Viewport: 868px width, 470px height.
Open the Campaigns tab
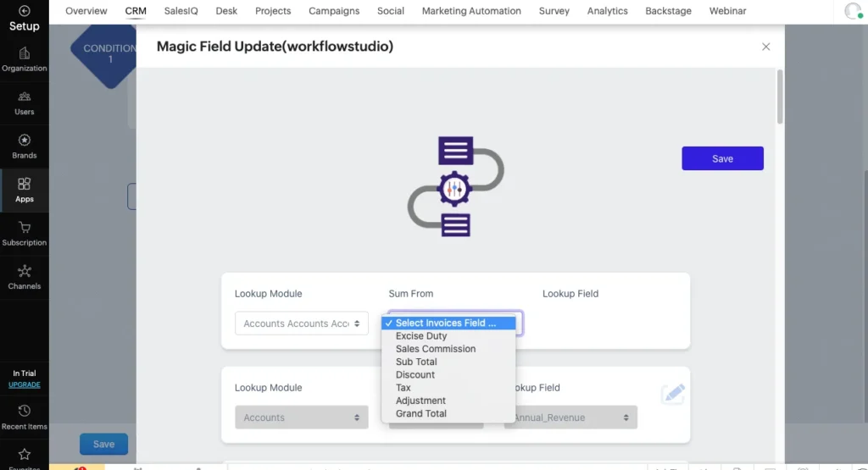pyautogui.click(x=334, y=11)
